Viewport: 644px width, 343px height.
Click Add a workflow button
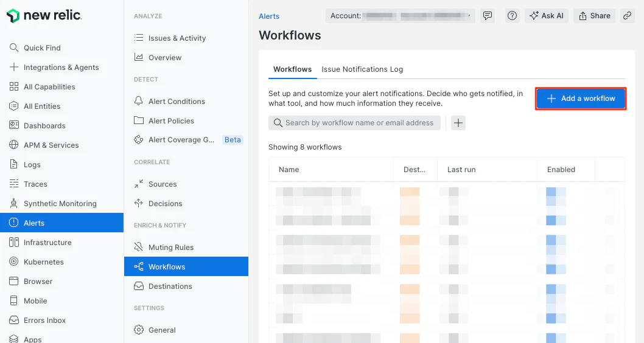[x=581, y=99]
